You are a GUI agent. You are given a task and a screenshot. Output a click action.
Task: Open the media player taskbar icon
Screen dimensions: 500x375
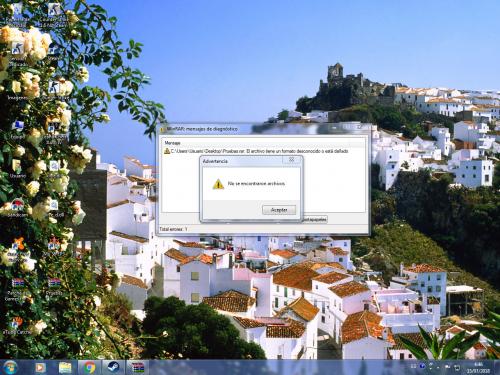(x=40, y=367)
